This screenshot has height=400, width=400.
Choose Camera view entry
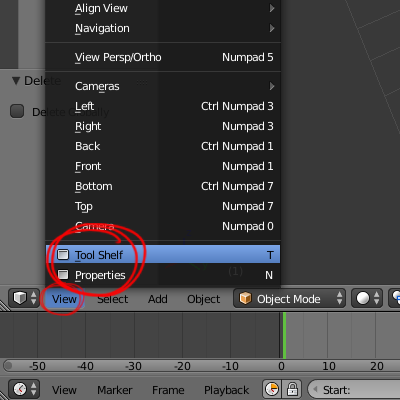(163, 226)
